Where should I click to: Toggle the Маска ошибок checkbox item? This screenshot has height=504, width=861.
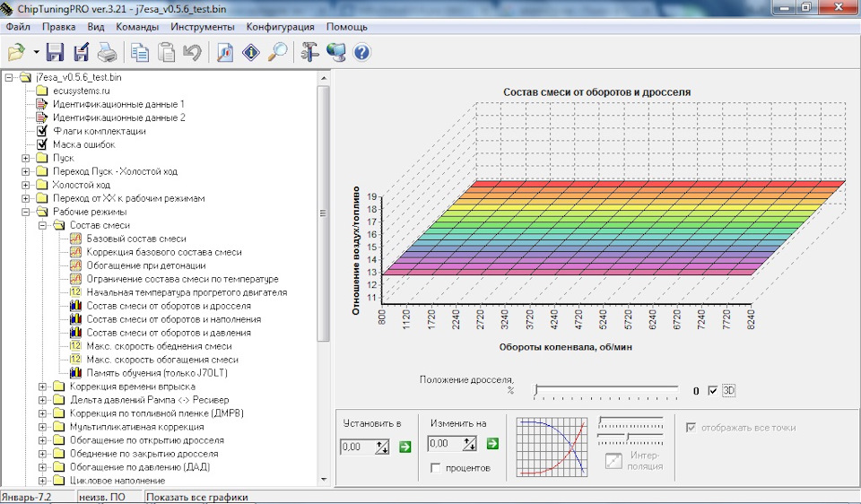point(42,144)
